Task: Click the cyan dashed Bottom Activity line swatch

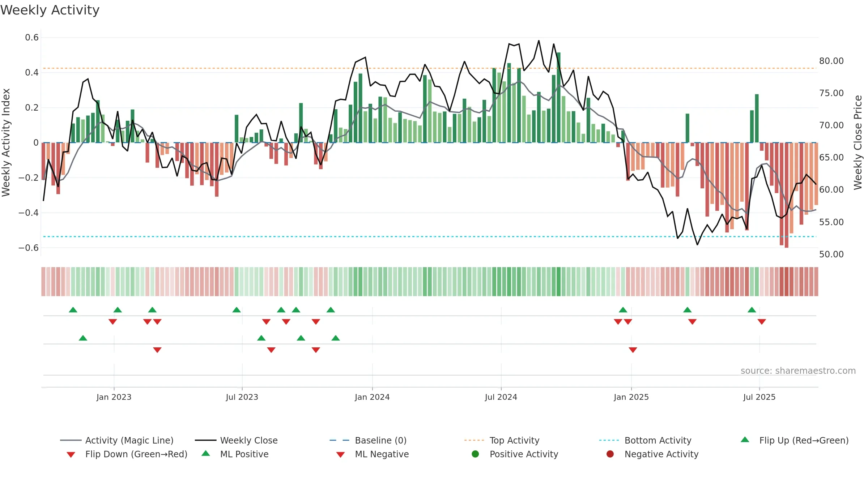Action: pyautogui.click(x=609, y=440)
